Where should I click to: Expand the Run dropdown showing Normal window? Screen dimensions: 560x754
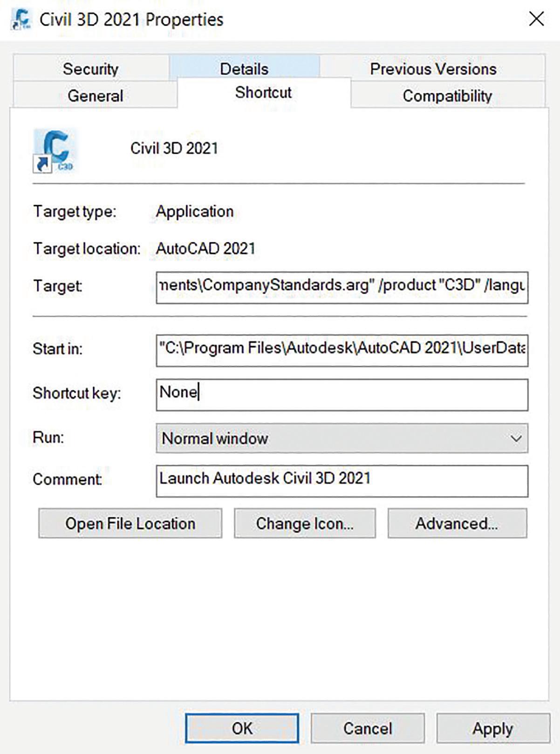342,438
